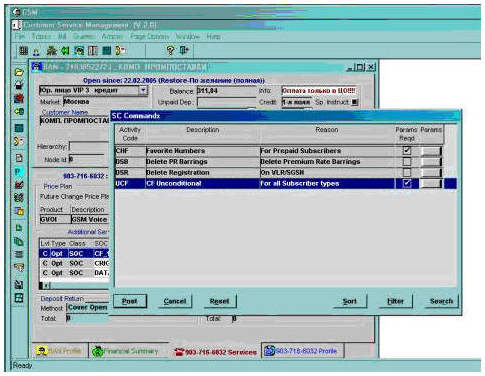The height and width of the screenshot is (376, 485).
Task: Click Params button for Favorite Numbers row
Action: [x=431, y=151]
